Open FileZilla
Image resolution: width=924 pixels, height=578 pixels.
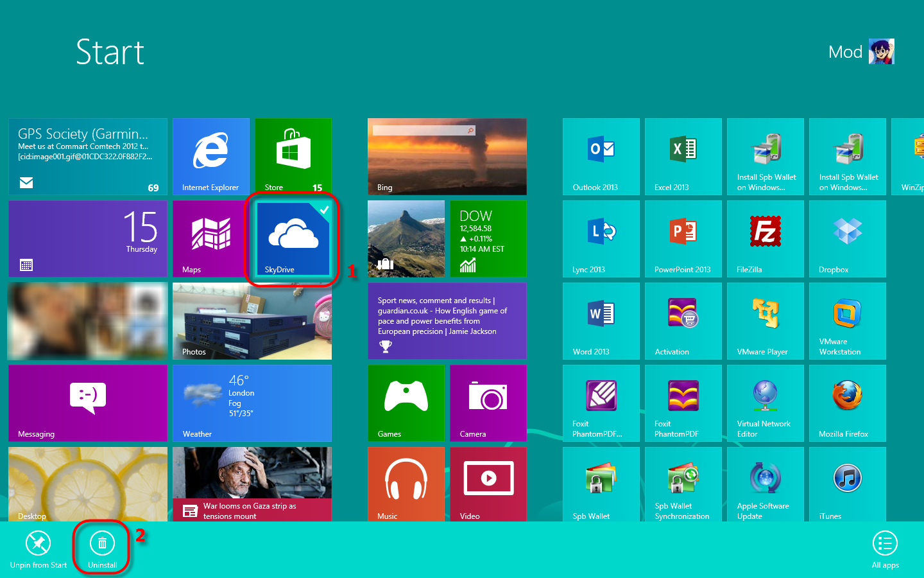pos(766,239)
